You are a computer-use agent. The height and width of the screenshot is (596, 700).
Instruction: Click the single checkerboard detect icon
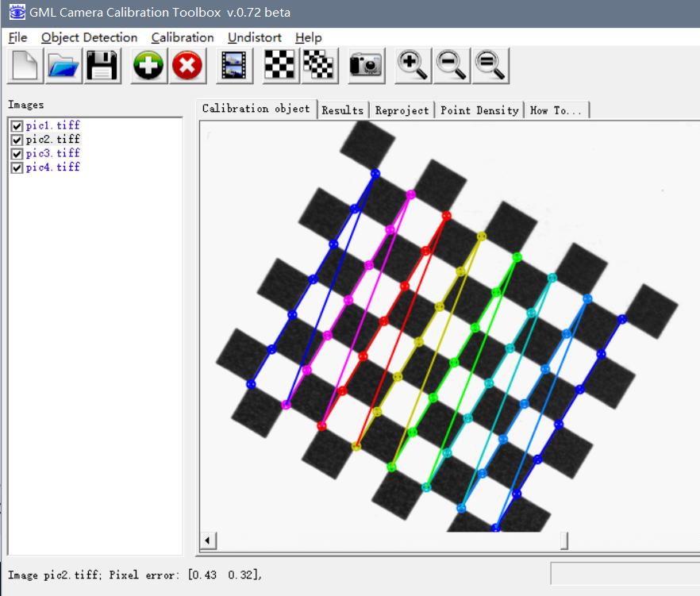(x=280, y=66)
